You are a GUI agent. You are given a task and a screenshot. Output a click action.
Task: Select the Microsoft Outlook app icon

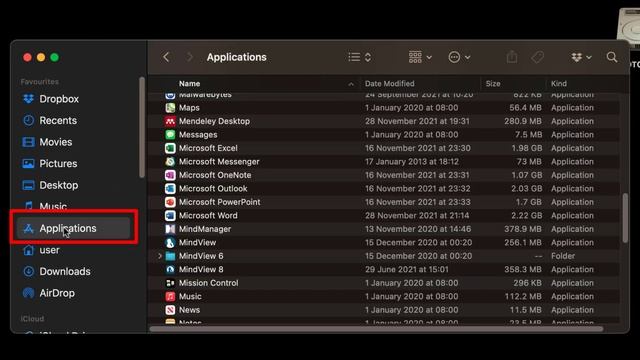pos(170,189)
